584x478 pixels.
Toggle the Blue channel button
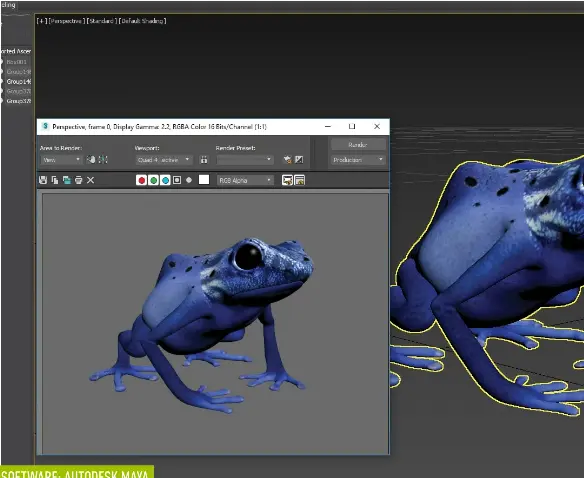pos(165,180)
